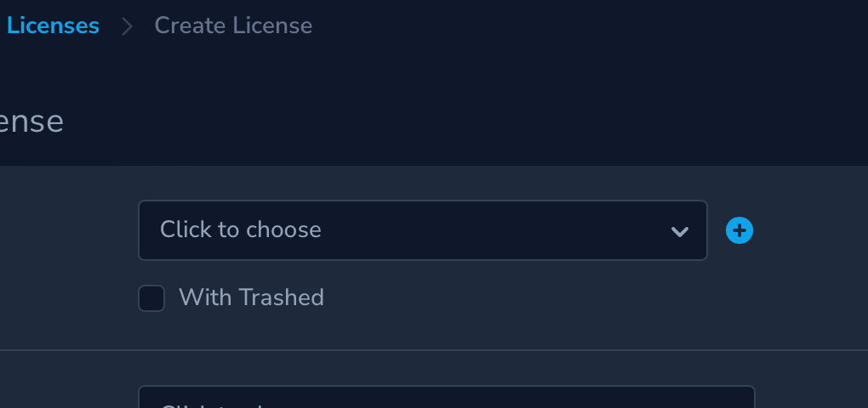Image resolution: width=868 pixels, height=408 pixels.
Task: Click the blue plus icon beside dropdown
Action: (x=740, y=230)
